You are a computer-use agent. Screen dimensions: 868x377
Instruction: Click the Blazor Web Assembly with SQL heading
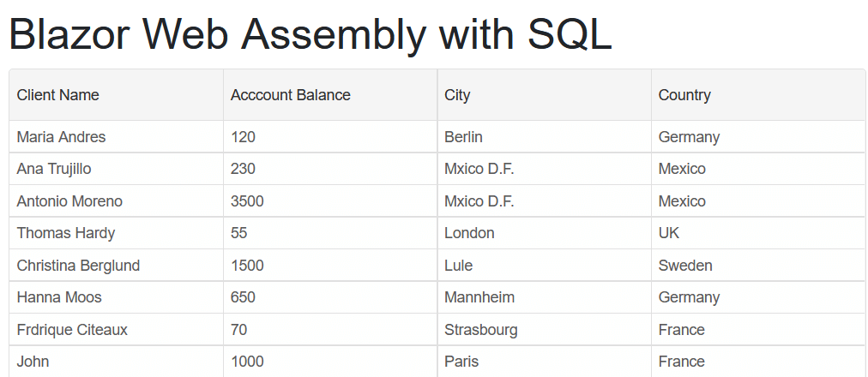coord(310,33)
